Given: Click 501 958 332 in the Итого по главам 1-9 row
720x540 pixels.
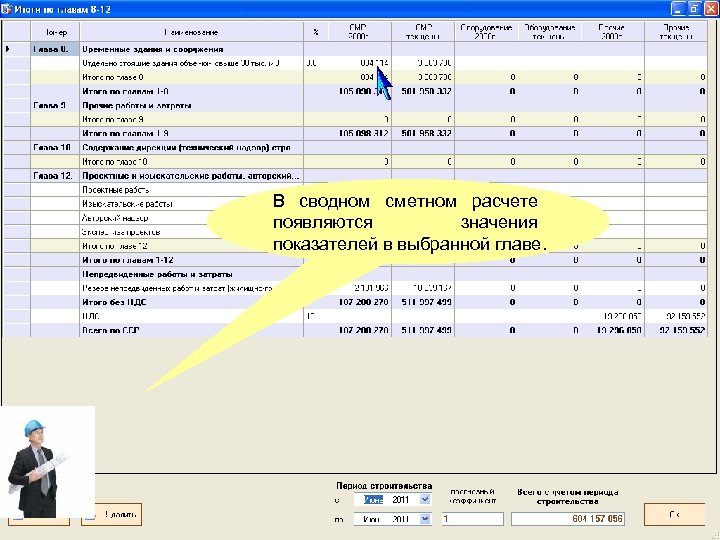Looking at the screenshot, I should [x=426, y=134].
